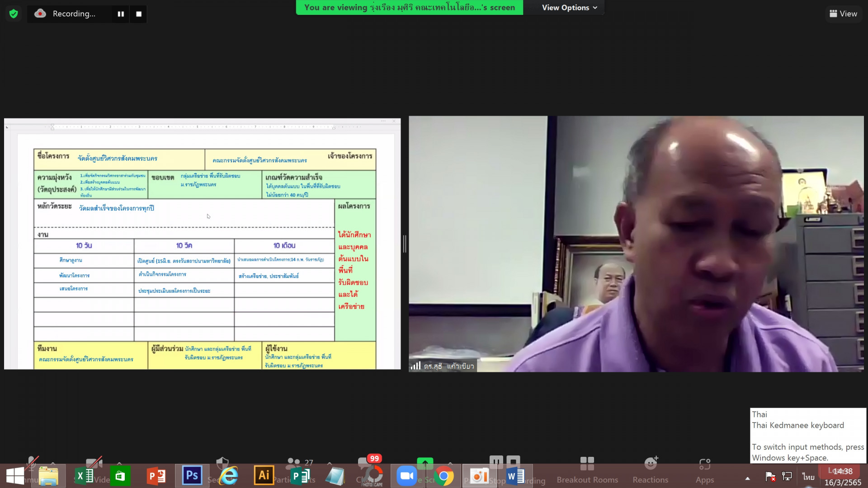Click 'ผู้ใช้งาน' heading in document

[276, 348]
